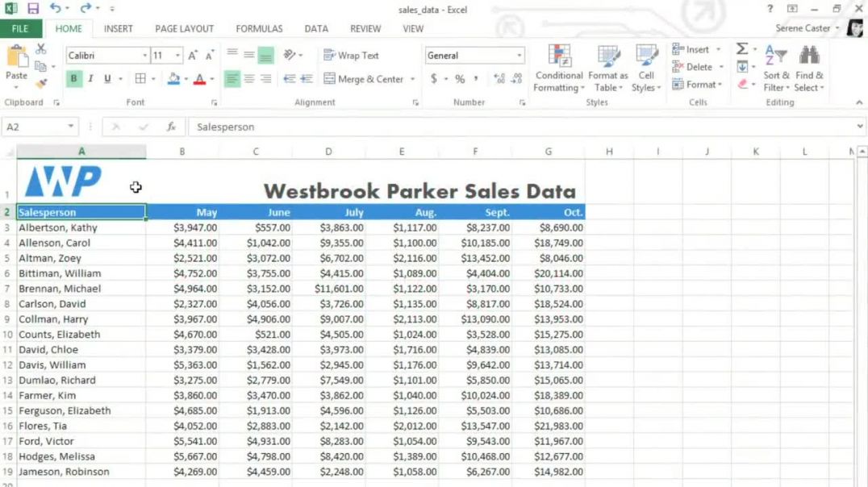Set Top Align for the cell
Image resolution: width=868 pixels, height=487 pixels.
(x=232, y=54)
